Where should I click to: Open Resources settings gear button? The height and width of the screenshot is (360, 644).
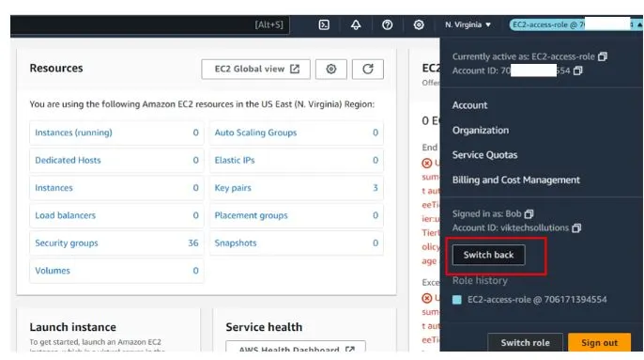(331, 70)
